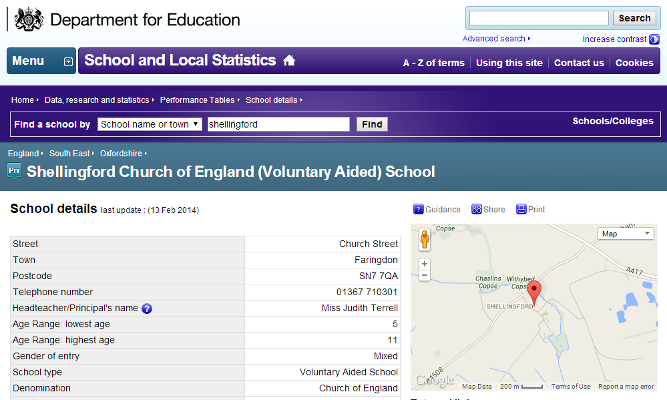Click Miss Judith Terrell name
The height and width of the screenshot is (400, 667).
[x=359, y=308]
